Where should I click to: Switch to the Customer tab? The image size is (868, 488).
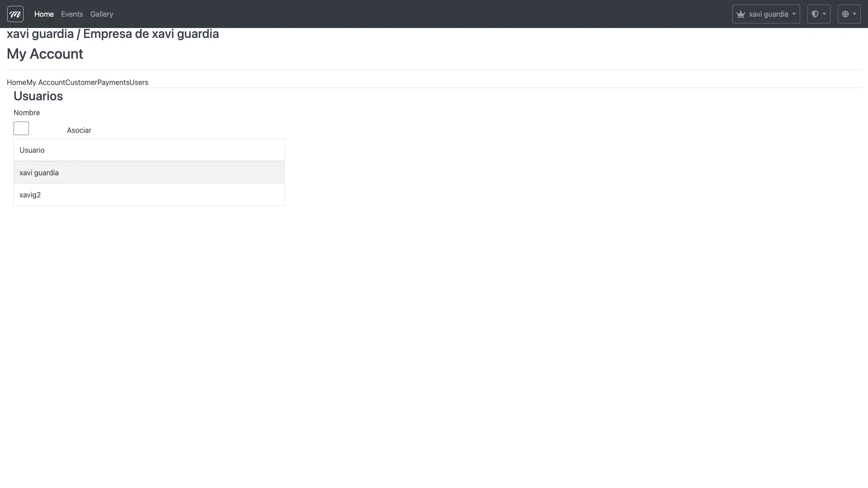click(81, 82)
